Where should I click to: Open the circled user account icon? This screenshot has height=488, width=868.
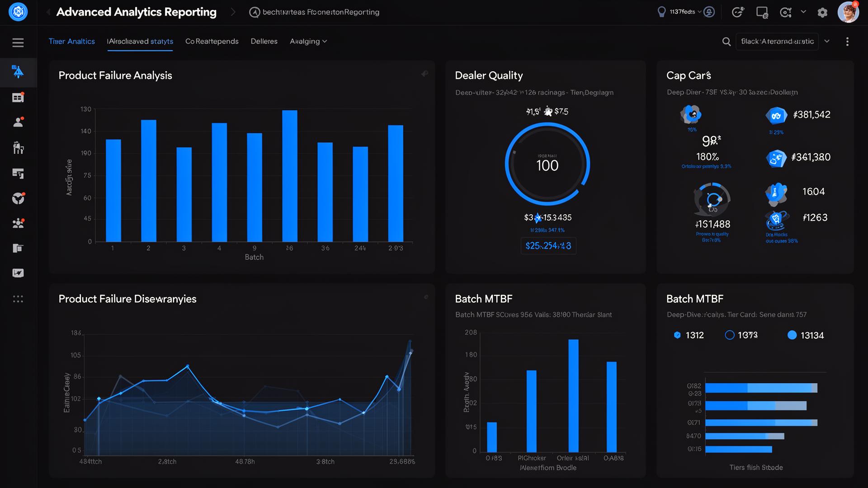[709, 12]
